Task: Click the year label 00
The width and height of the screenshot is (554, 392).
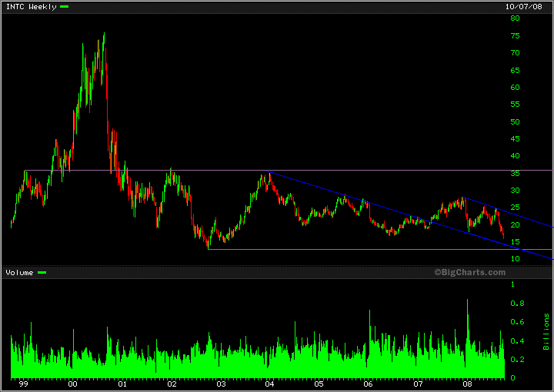Action: [x=73, y=384]
